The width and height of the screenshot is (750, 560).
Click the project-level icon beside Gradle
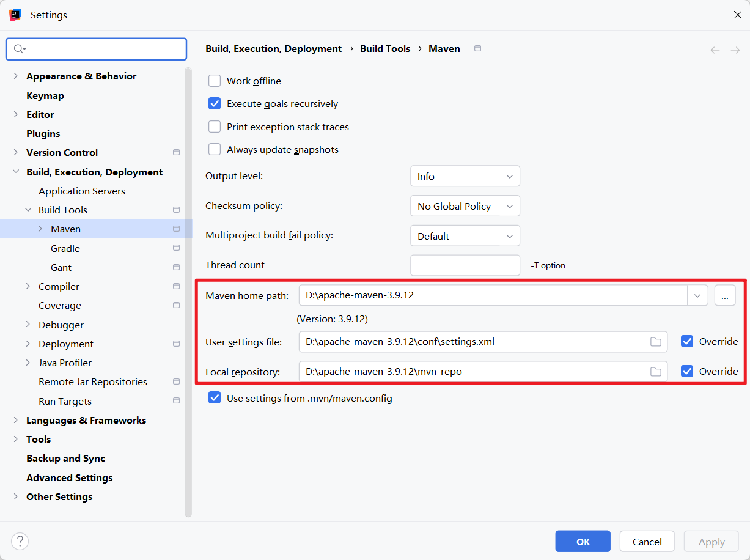coord(176,248)
